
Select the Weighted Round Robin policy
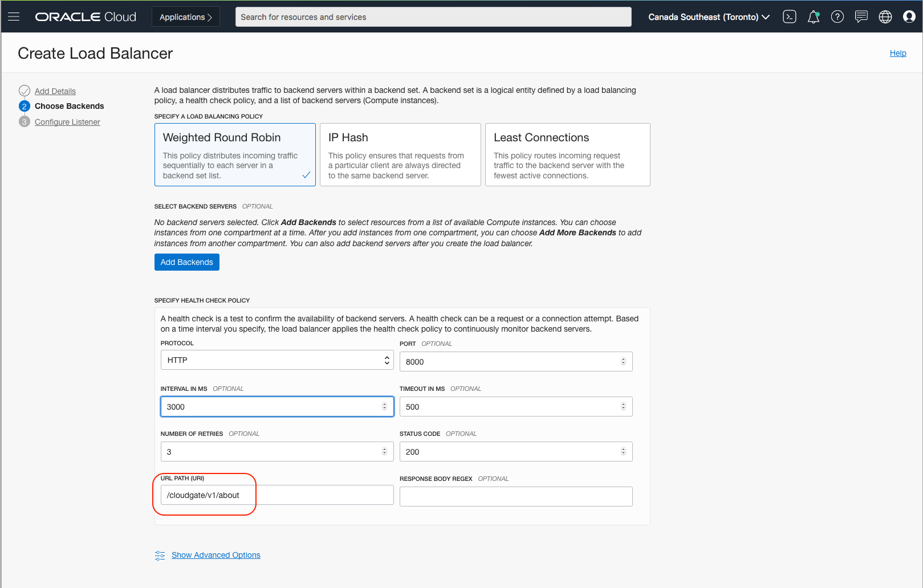pos(235,155)
